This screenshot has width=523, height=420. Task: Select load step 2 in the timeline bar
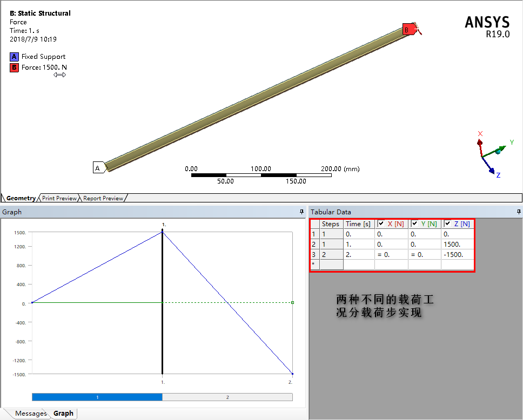click(227, 397)
